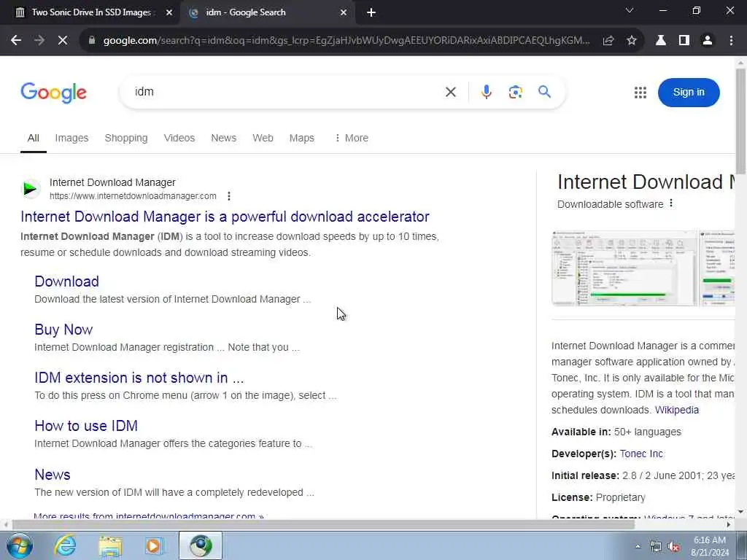Open options dots beside internetdownloadmanager.com URL
The width and height of the screenshot is (747, 560).
(229, 195)
